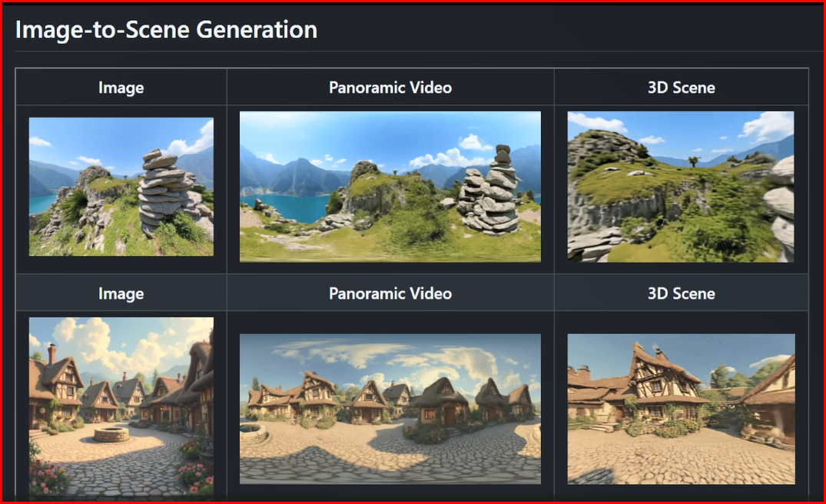This screenshot has width=826, height=504.
Task: Play the mountain lake panoramic video
Action: [390, 187]
